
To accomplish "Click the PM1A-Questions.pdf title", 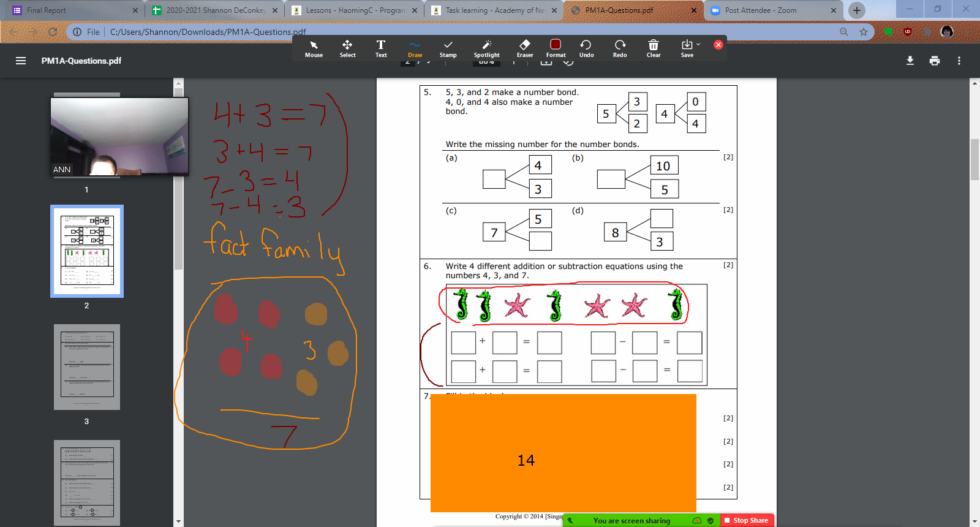I will (81, 61).
